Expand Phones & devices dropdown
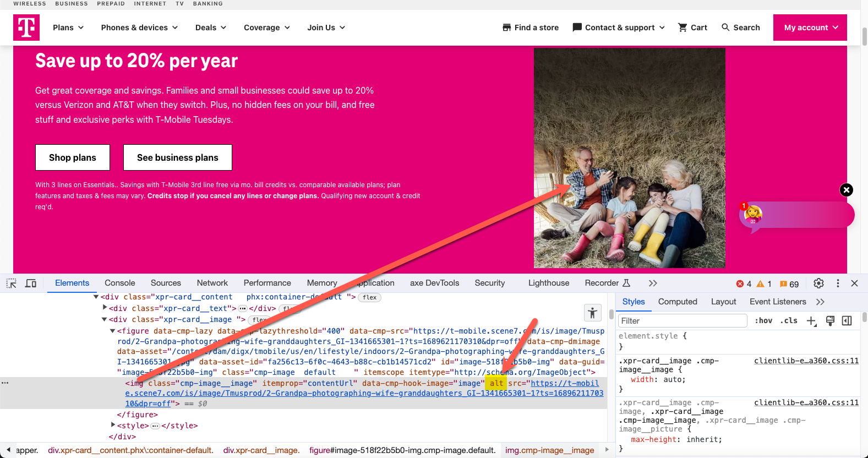The width and height of the screenshot is (868, 458). (139, 28)
